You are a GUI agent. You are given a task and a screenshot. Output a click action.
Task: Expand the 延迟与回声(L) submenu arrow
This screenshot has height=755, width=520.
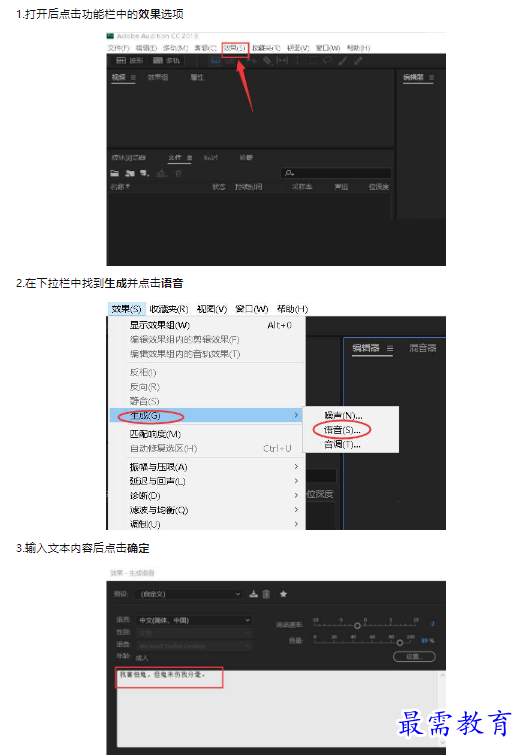(x=296, y=481)
